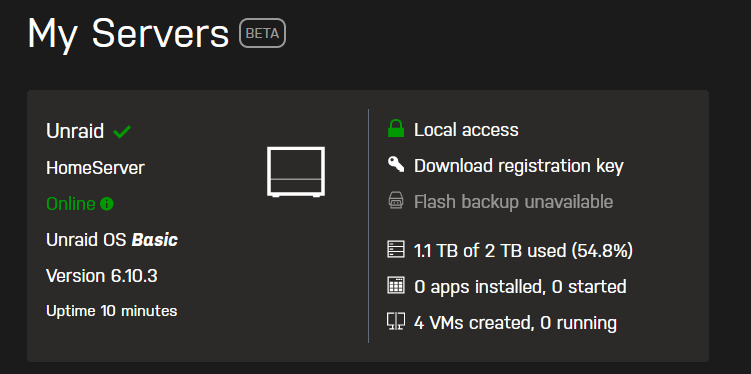Image resolution: width=751 pixels, height=374 pixels.
Task: Click the HomeServer server name
Action: click(x=95, y=168)
